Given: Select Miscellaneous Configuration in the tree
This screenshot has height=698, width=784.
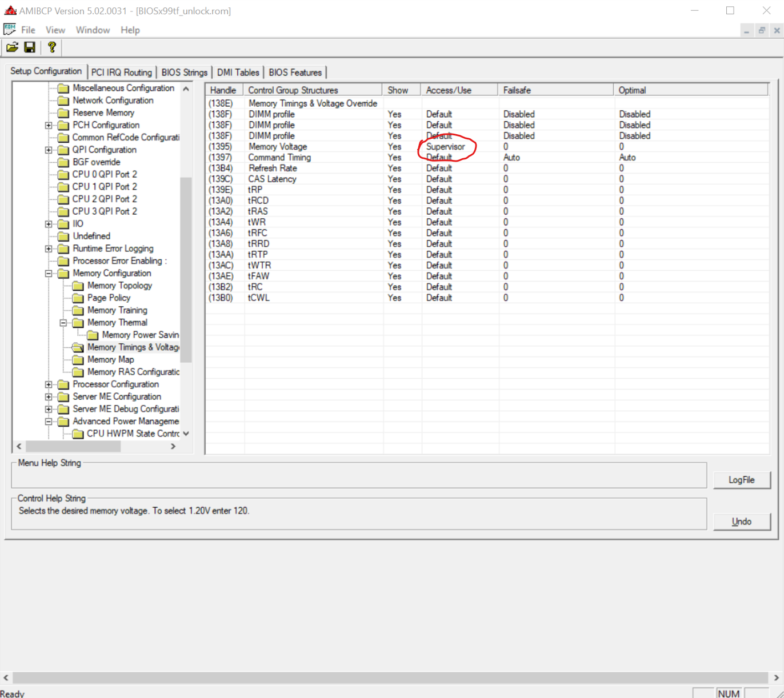Looking at the screenshot, I should [x=123, y=88].
